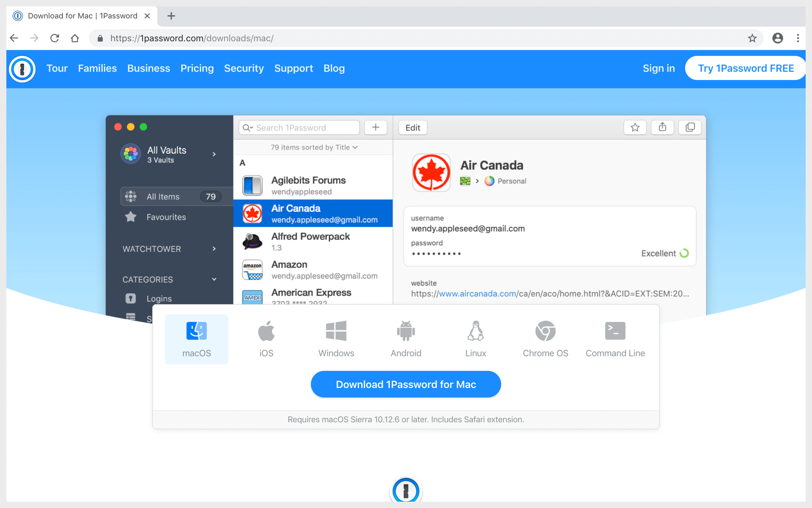Viewport: 812px width, 508px height.
Task: Select the Chrome OS icon
Action: coord(545,331)
